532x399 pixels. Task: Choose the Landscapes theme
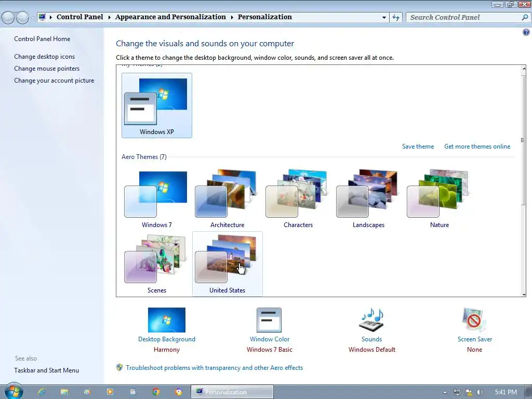pyautogui.click(x=368, y=198)
